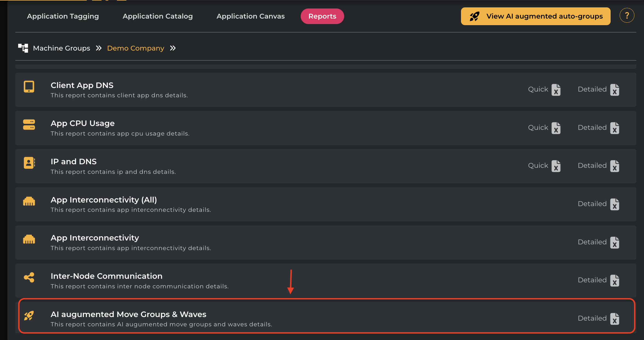The width and height of the screenshot is (644, 340).
Task: Click View AI augmented auto-groups button
Action: pos(536,16)
